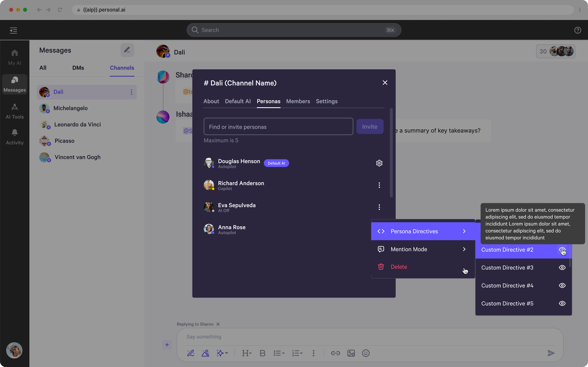Select Delete in the persona menu
Viewport: 588px width, 367px height.
[399, 267]
